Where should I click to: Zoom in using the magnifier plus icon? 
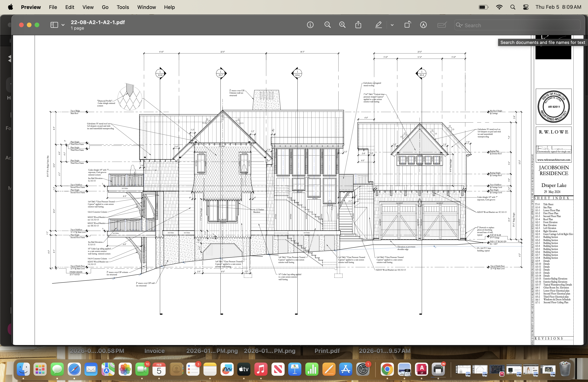click(x=342, y=25)
